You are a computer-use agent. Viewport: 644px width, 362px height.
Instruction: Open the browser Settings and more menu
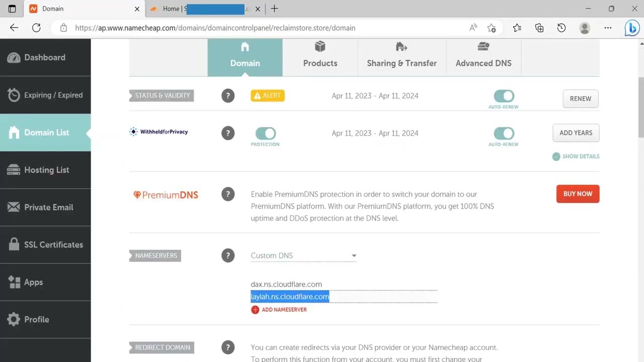coord(608,28)
